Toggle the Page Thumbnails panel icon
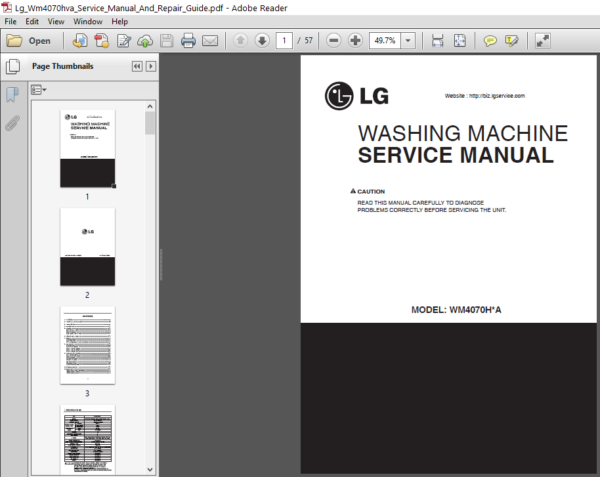Image resolution: width=600 pixels, height=477 pixels. 13,67
